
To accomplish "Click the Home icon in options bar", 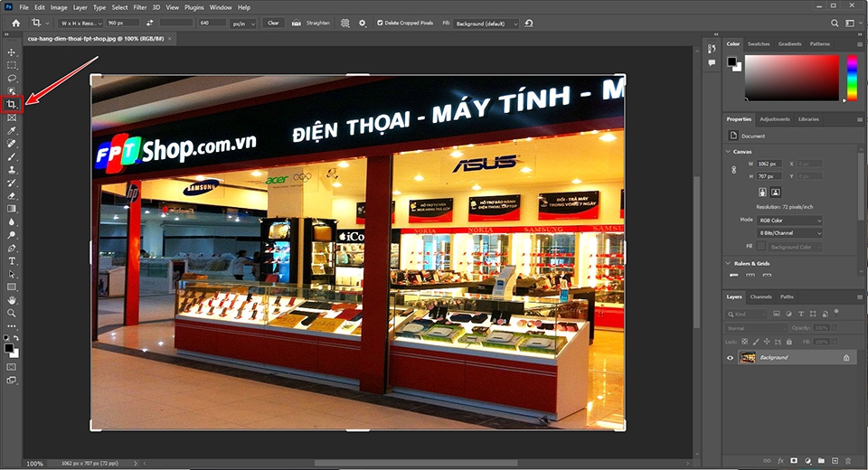I will coord(16,23).
